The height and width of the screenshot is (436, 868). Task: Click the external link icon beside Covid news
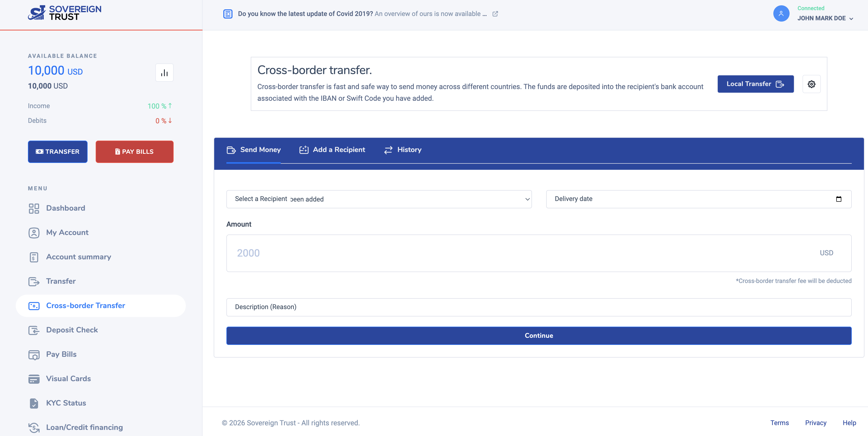495,14
